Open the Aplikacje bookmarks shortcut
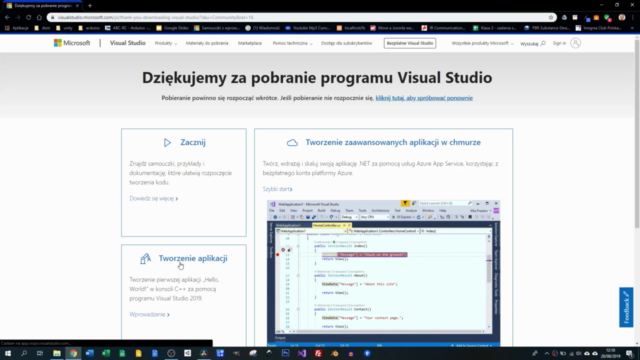This screenshot has height=360, width=640. click(16, 28)
